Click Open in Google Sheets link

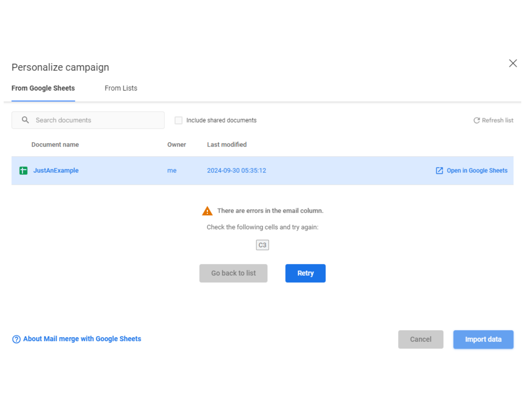point(472,171)
